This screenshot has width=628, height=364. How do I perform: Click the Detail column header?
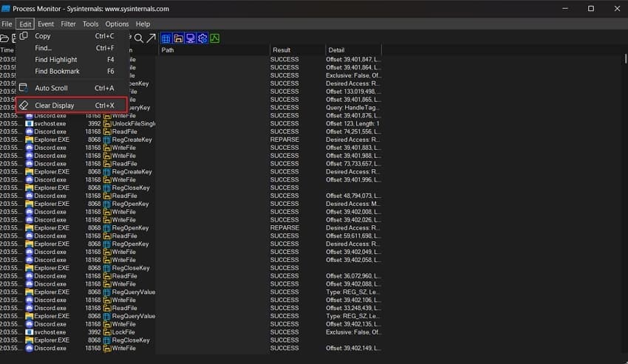(x=354, y=50)
